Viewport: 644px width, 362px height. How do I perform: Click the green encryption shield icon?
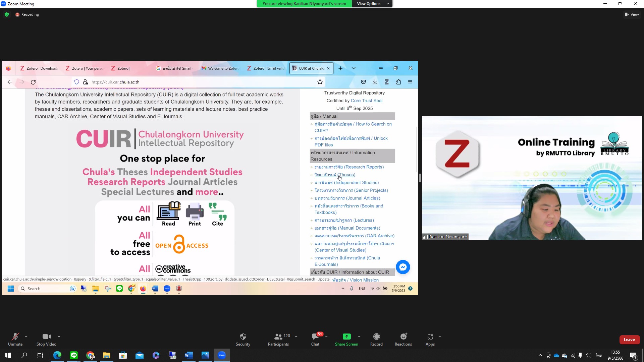pyautogui.click(x=7, y=14)
